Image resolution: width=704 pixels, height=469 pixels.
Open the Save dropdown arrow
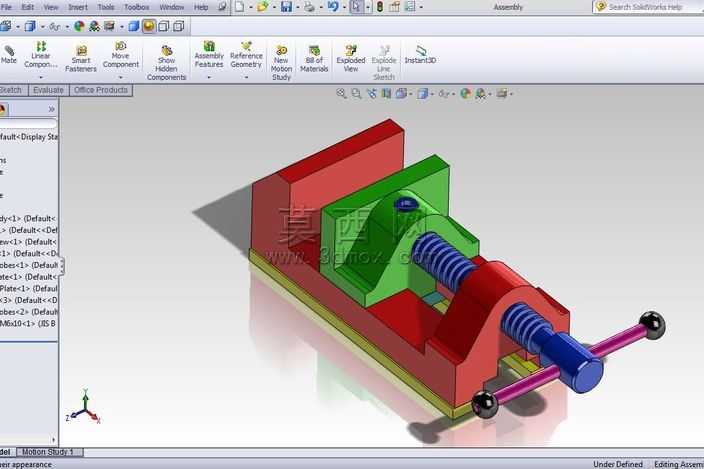pos(297,7)
